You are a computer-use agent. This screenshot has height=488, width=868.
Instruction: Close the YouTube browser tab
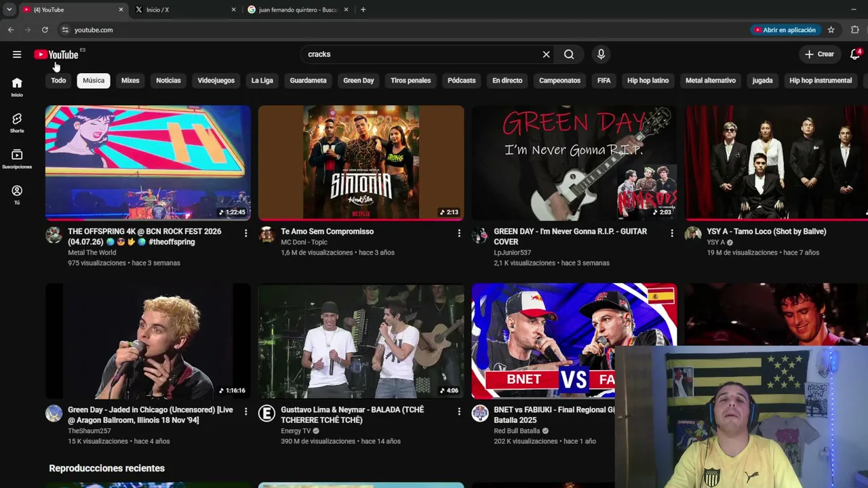[121, 9]
